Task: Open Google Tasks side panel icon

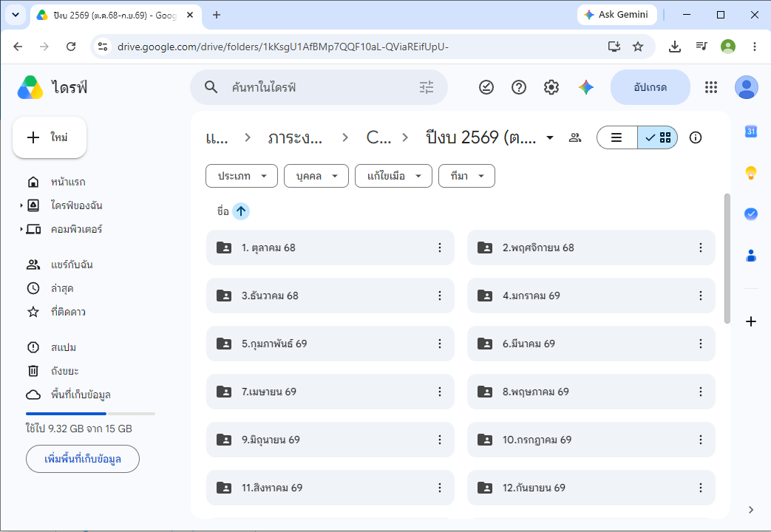Action: point(751,214)
